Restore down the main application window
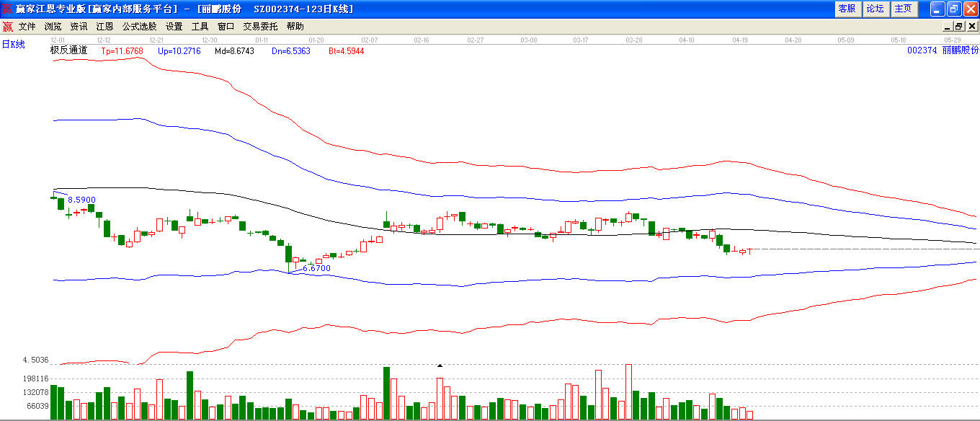 click(x=954, y=9)
